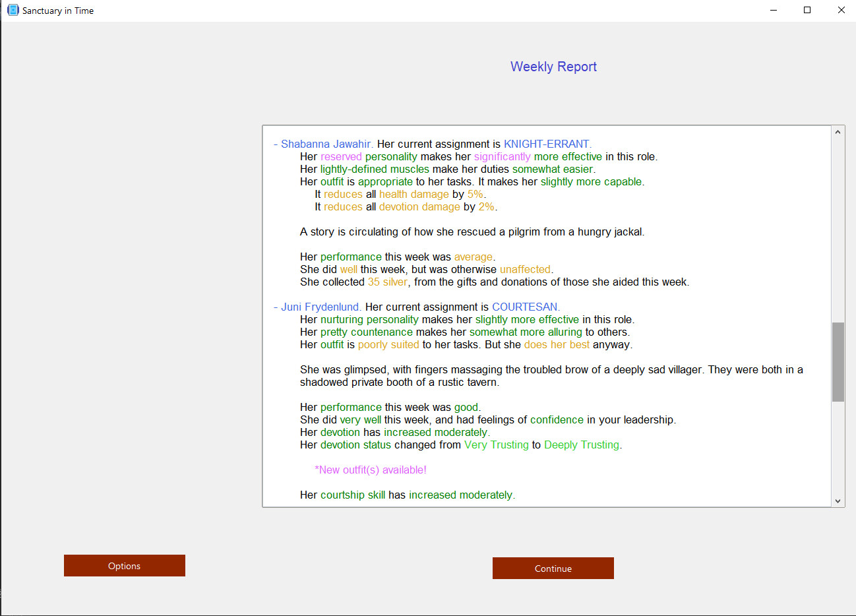Select the name Juni Frydenlund

320,307
